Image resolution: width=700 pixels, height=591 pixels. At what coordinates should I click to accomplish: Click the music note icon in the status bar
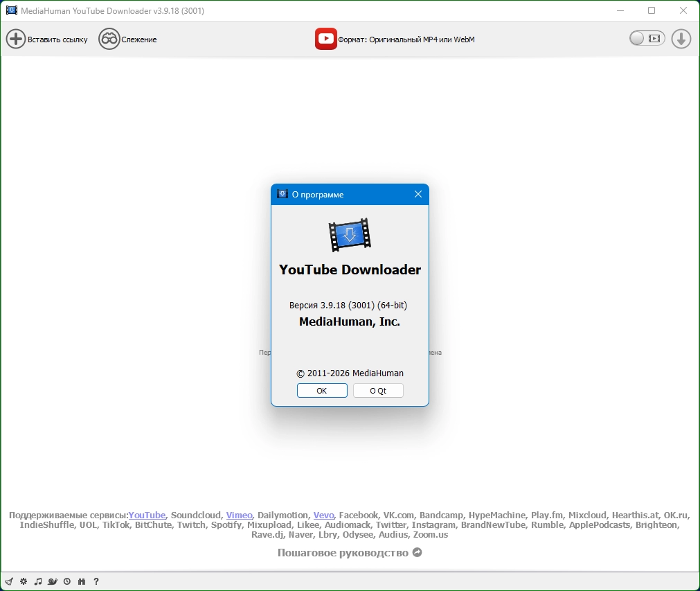coord(38,581)
